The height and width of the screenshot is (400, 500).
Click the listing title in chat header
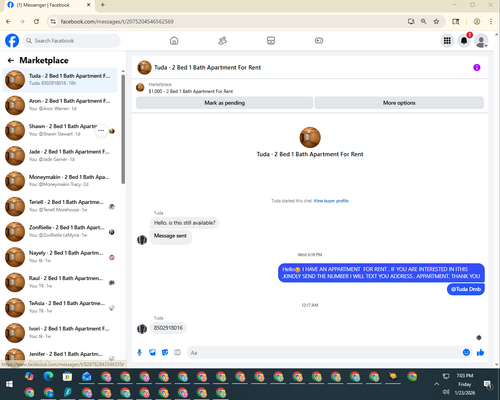tap(207, 67)
